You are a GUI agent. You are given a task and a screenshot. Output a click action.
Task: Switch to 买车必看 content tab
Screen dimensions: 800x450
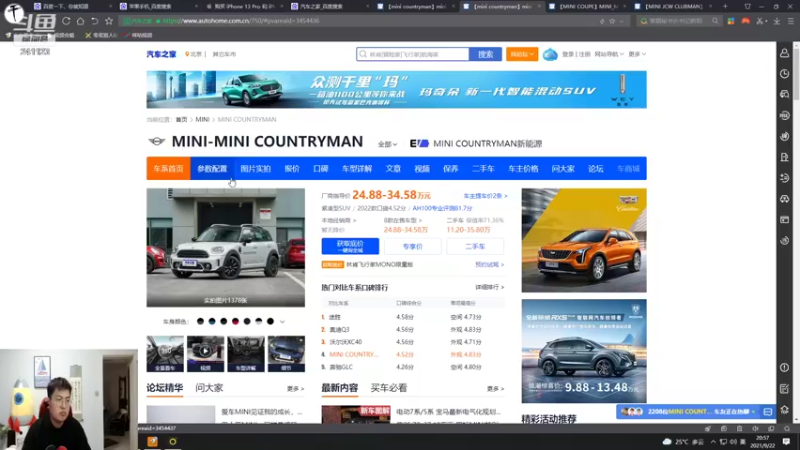click(389, 388)
